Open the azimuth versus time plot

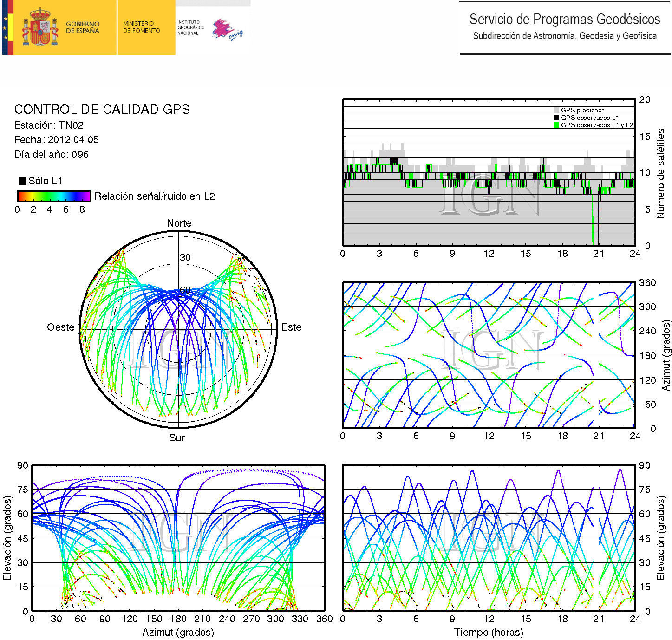click(489, 355)
